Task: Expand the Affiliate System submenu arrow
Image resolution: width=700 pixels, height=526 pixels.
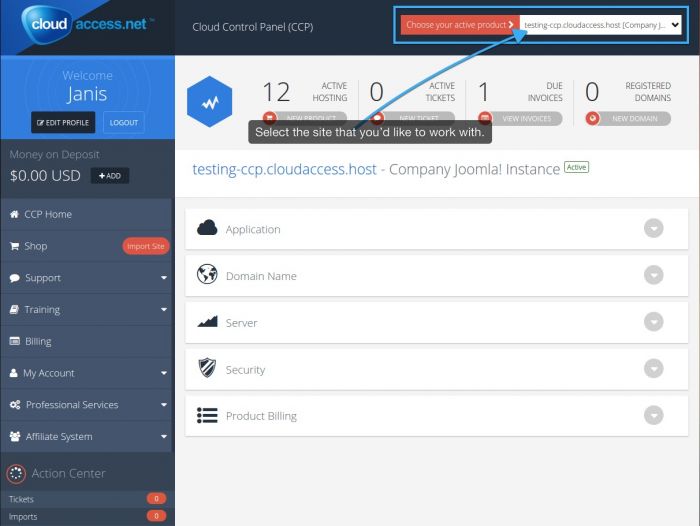Action: [x=164, y=436]
